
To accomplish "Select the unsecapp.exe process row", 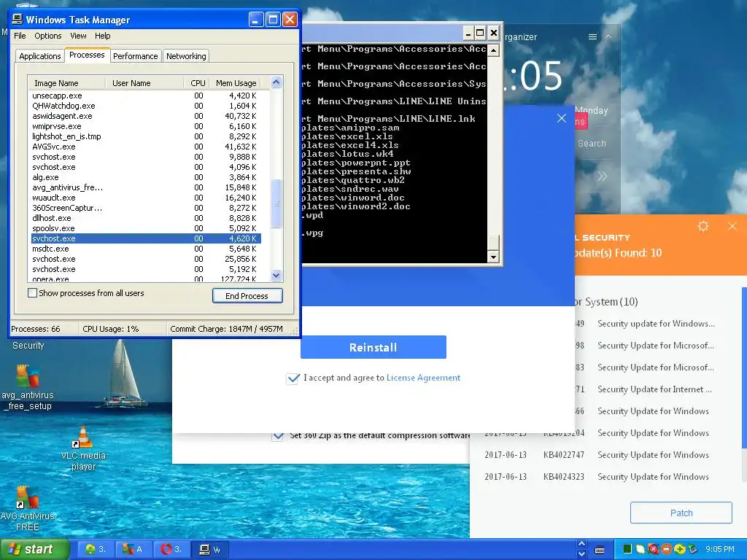I will pos(146,96).
